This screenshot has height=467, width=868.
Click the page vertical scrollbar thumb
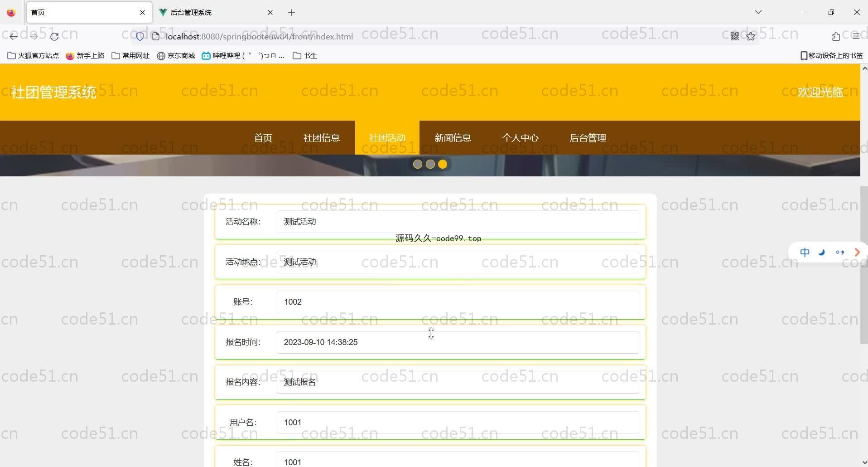[x=863, y=265]
